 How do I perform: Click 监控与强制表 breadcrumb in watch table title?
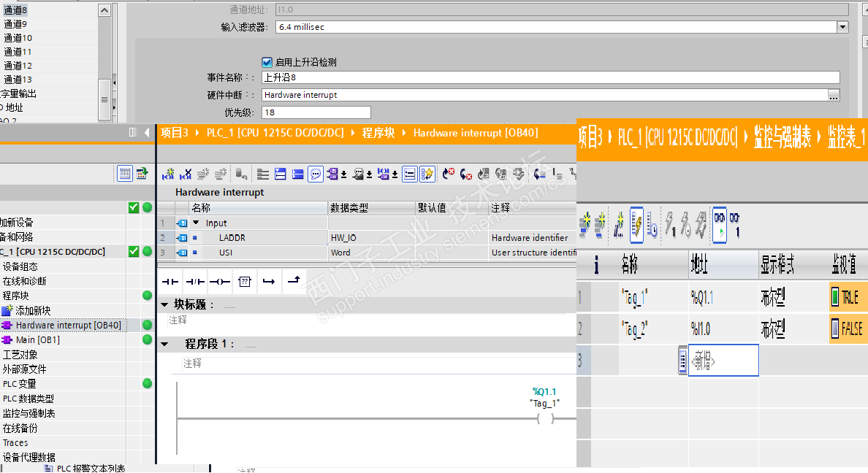pos(783,136)
